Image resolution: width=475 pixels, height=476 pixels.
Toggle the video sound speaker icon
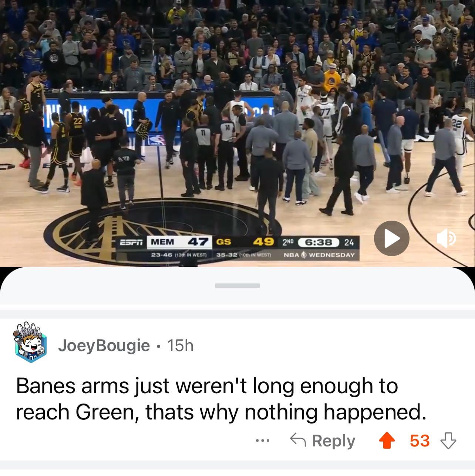click(x=446, y=239)
